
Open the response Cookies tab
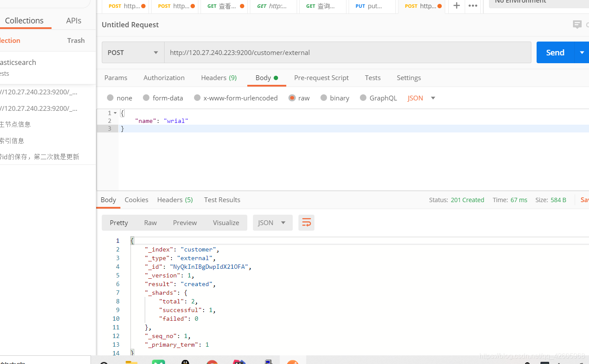pos(136,200)
